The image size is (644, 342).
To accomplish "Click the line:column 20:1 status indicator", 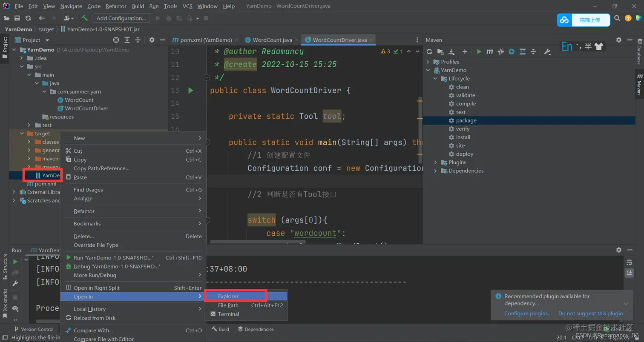I will 561,337.
